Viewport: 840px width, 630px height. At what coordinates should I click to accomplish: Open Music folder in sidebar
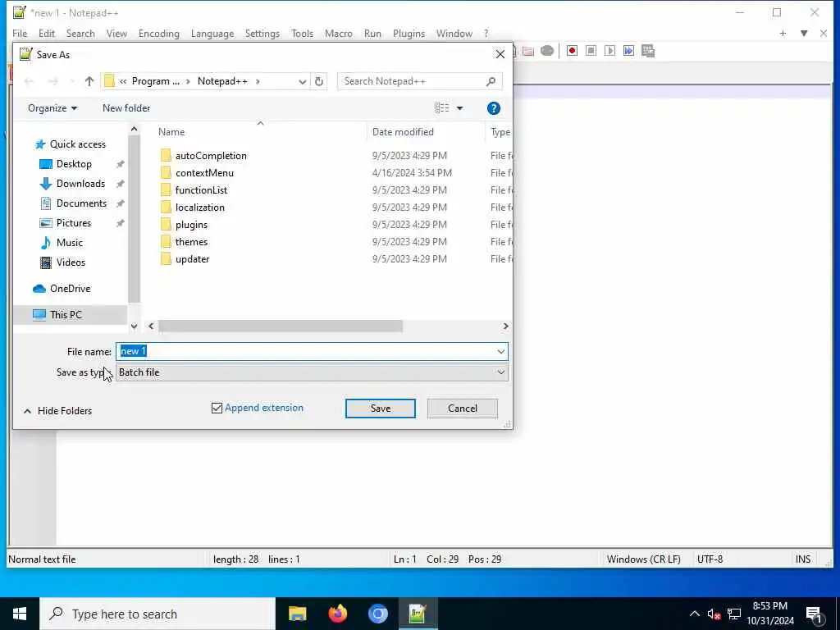coord(69,243)
